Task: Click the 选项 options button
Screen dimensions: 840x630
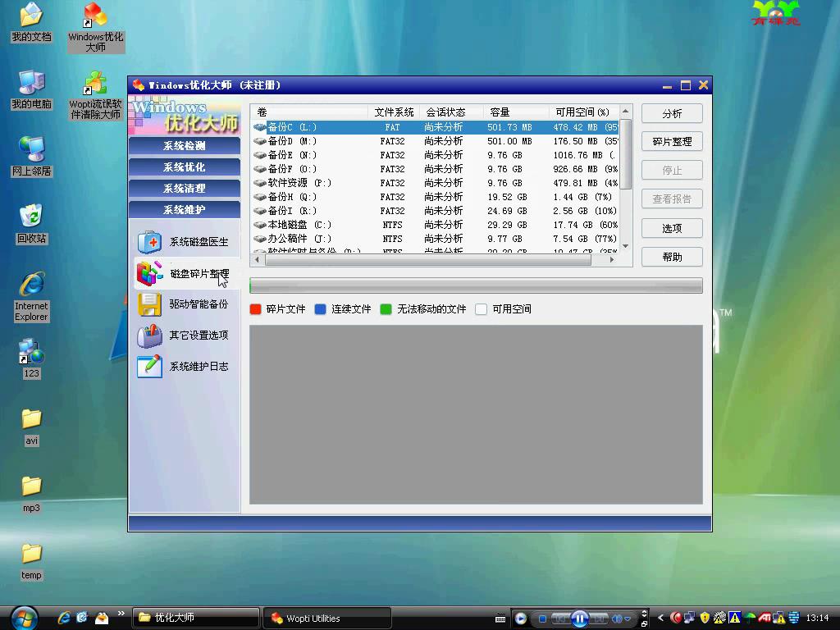Action: pos(672,228)
